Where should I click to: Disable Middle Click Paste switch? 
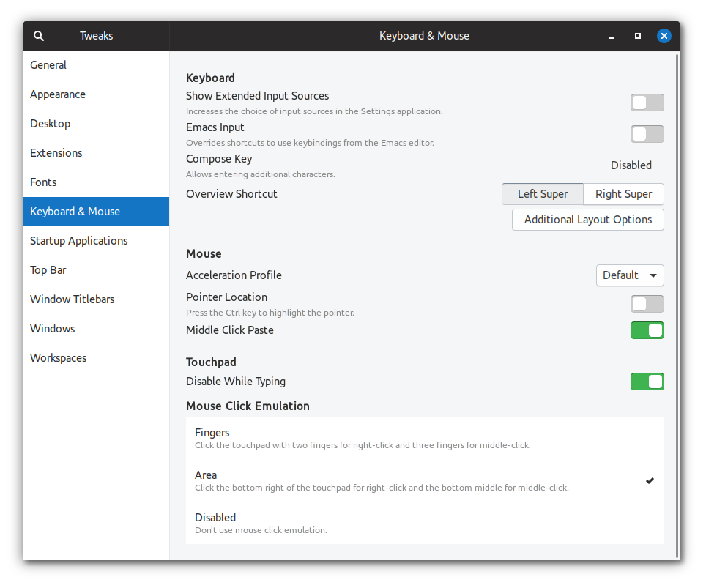click(647, 330)
